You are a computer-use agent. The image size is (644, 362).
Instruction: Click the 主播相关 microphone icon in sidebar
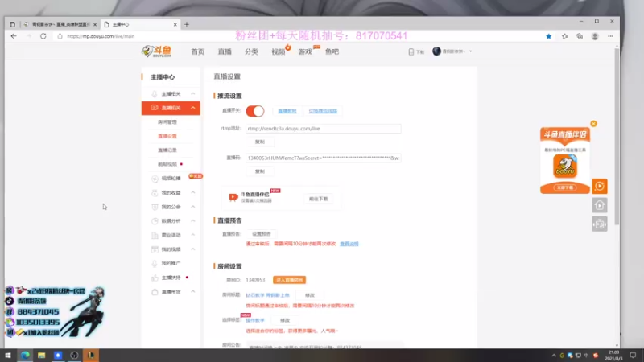pos(155,94)
